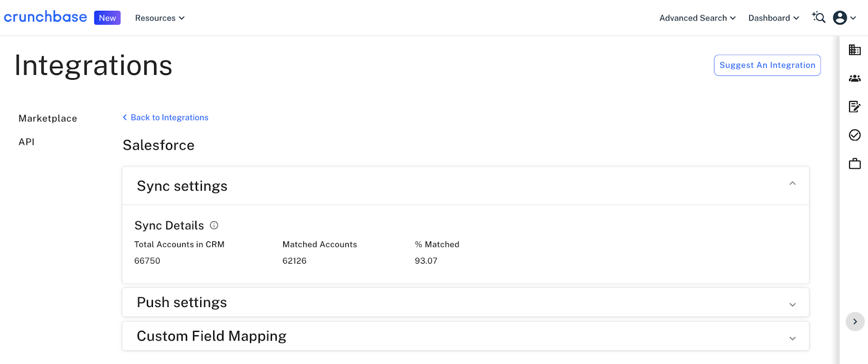Viewport: 868px width, 364px height.
Task: Collapse the Sync settings section
Action: [x=792, y=184]
